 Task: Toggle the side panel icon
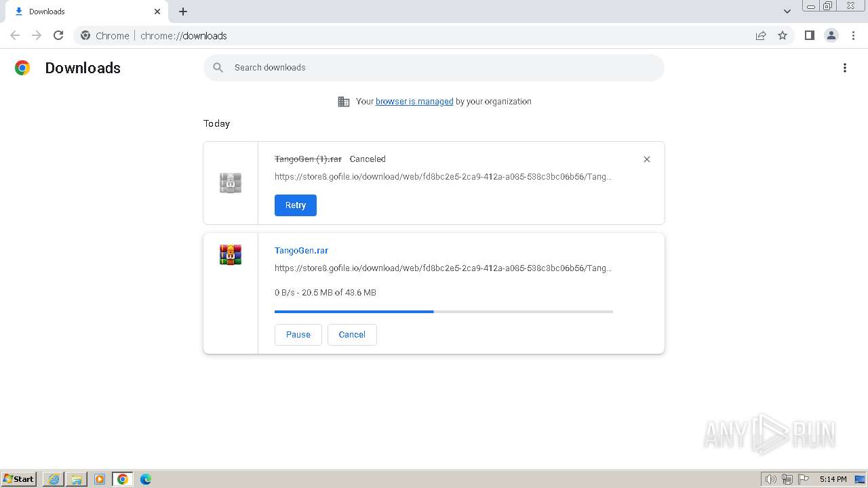coord(809,35)
